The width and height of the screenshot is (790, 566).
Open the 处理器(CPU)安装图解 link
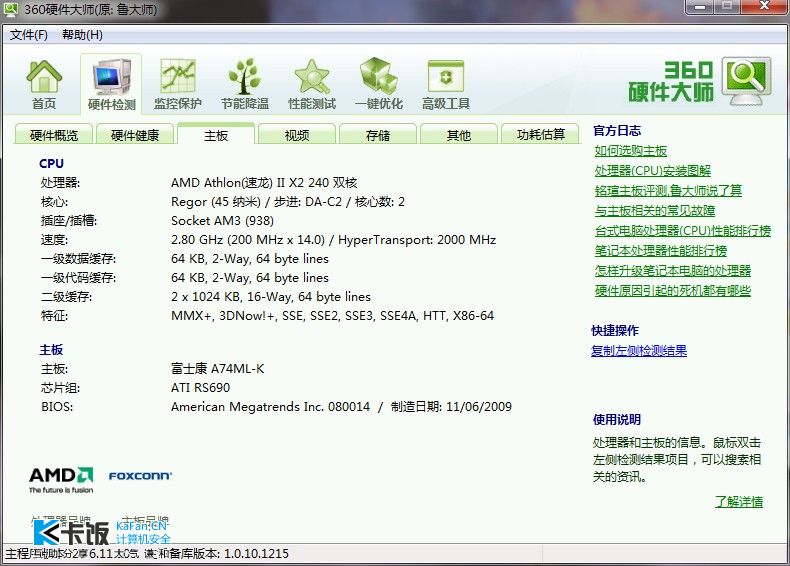coord(652,171)
